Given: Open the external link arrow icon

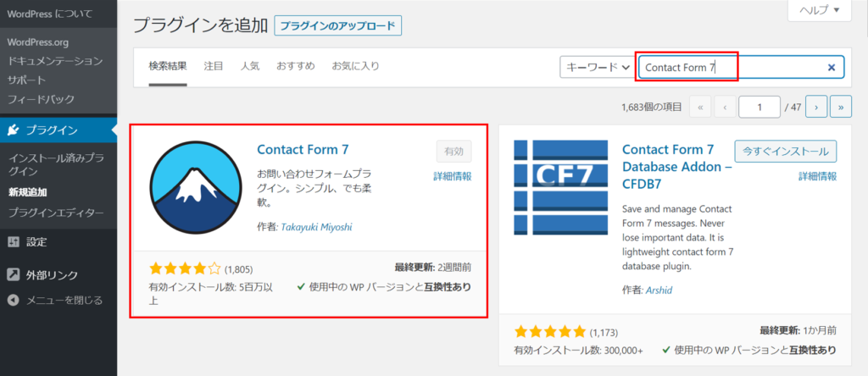Looking at the screenshot, I should [x=14, y=275].
